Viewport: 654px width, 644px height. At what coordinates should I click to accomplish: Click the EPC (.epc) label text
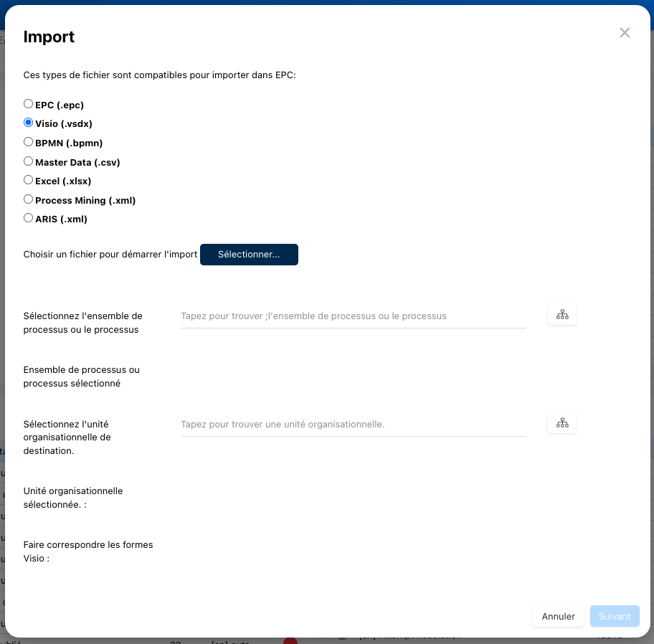click(60, 105)
